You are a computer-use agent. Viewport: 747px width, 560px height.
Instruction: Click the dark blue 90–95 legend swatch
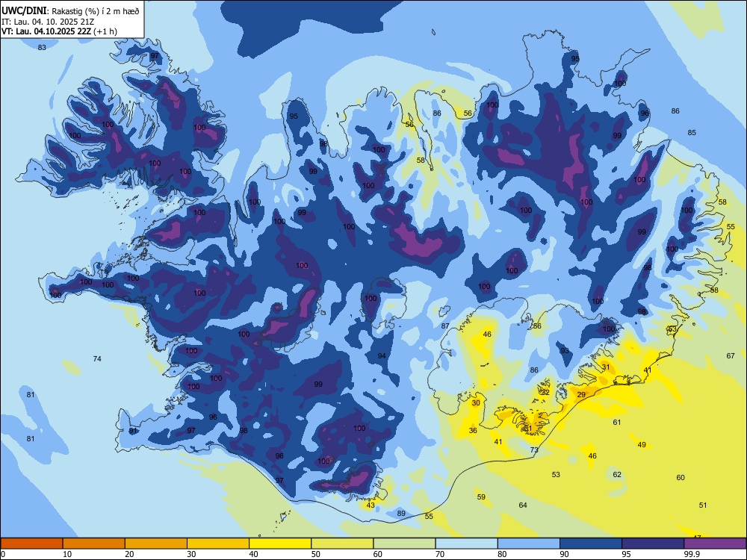click(x=591, y=544)
